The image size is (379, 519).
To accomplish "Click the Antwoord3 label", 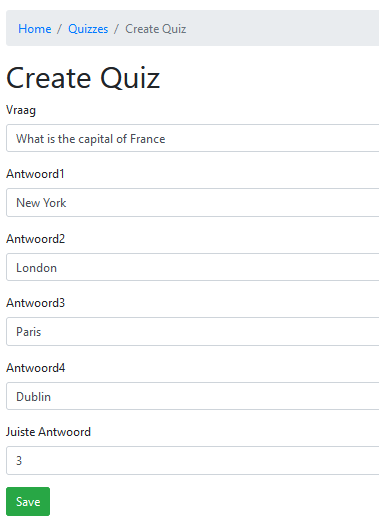I will (x=35, y=303).
